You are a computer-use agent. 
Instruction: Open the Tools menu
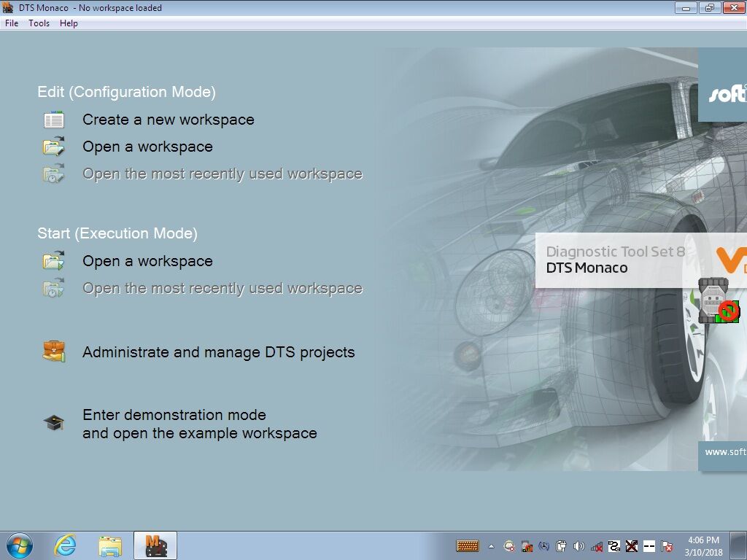[39, 23]
